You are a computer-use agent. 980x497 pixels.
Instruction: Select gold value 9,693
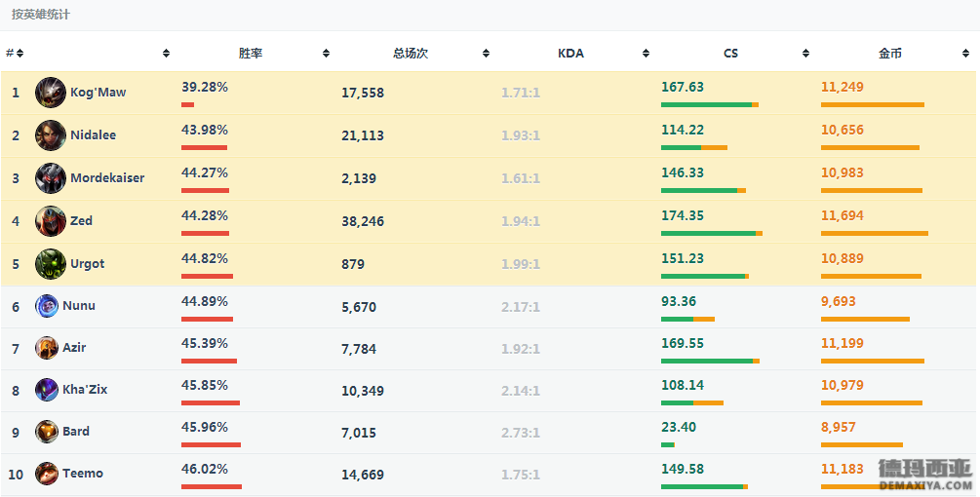[x=839, y=301]
